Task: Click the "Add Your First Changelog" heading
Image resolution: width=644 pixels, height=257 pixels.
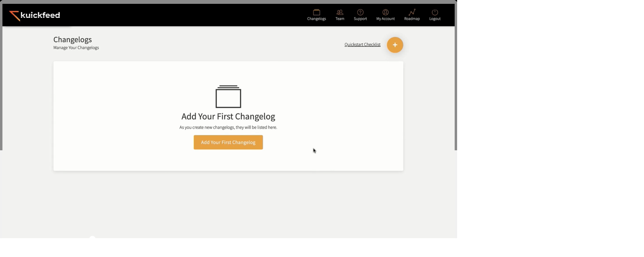Action: 228,116
